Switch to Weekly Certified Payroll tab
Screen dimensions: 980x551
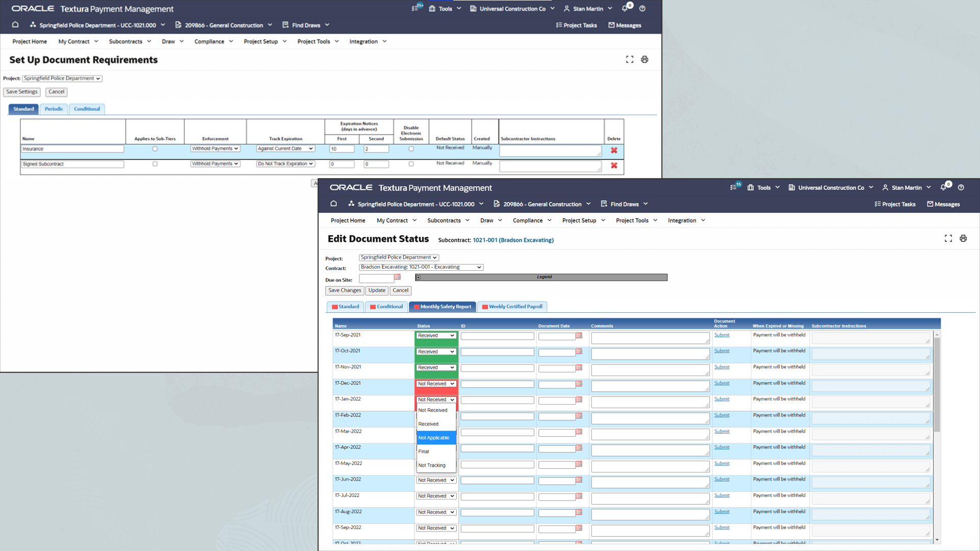(x=512, y=307)
